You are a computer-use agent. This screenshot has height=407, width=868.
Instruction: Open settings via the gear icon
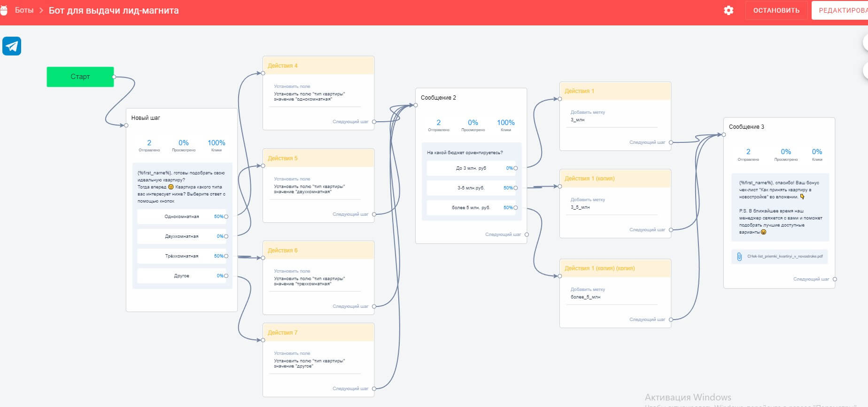(728, 10)
